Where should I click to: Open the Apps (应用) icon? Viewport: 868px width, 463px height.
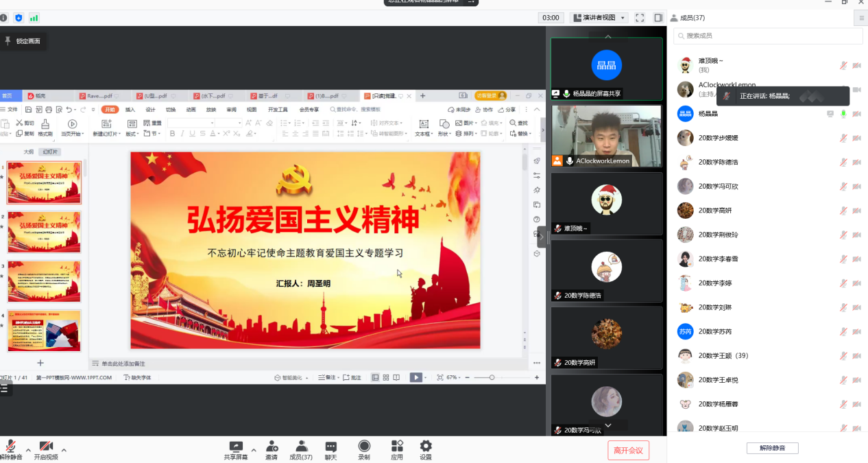pyautogui.click(x=397, y=447)
